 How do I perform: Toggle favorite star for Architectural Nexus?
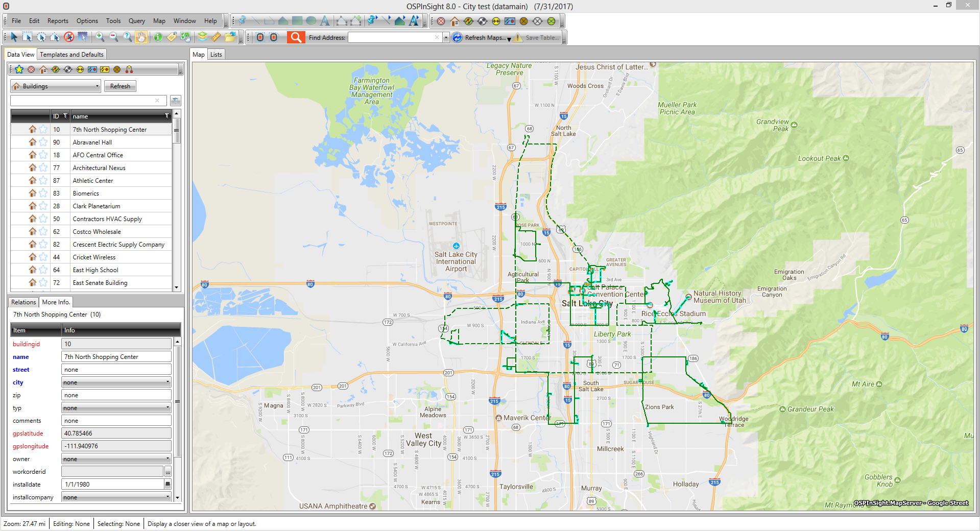(x=43, y=168)
